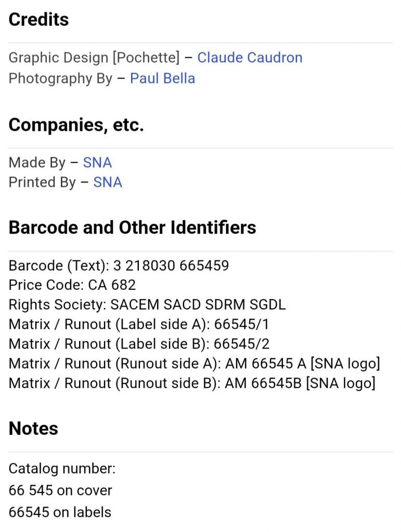Image resolution: width=401 pixels, height=532 pixels.
Task: Click the "Companies, etc." section heading
Action: tap(76, 125)
